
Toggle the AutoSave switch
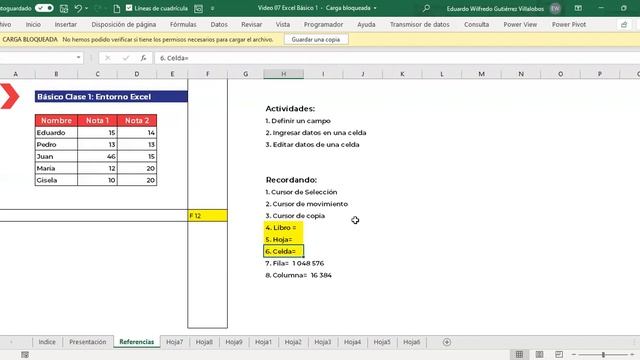(x=44, y=8)
